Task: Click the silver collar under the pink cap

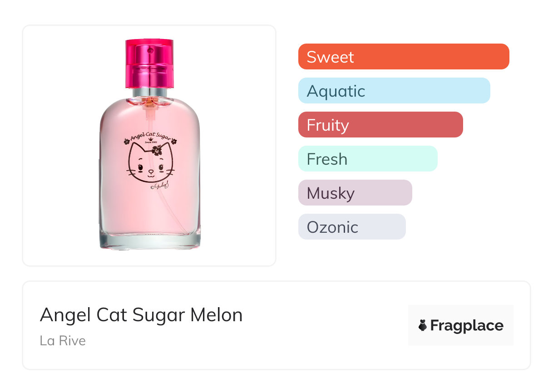Action: (x=150, y=92)
